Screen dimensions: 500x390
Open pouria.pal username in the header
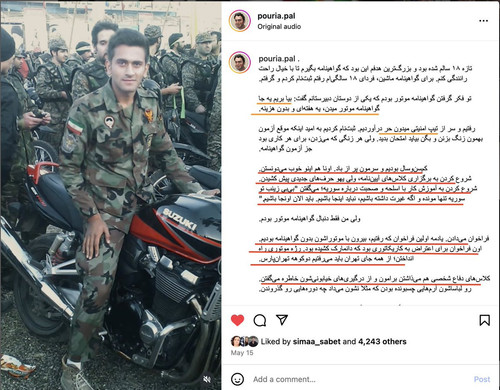tap(276, 16)
